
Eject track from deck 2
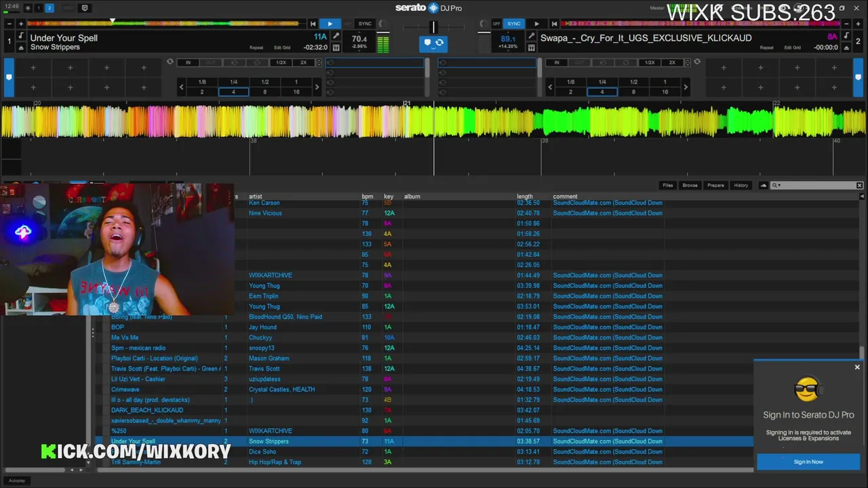(847, 47)
